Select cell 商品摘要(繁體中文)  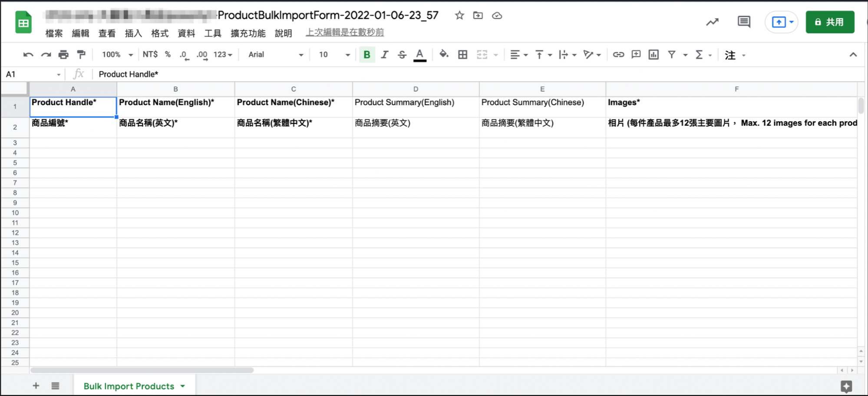(x=542, y=127)
